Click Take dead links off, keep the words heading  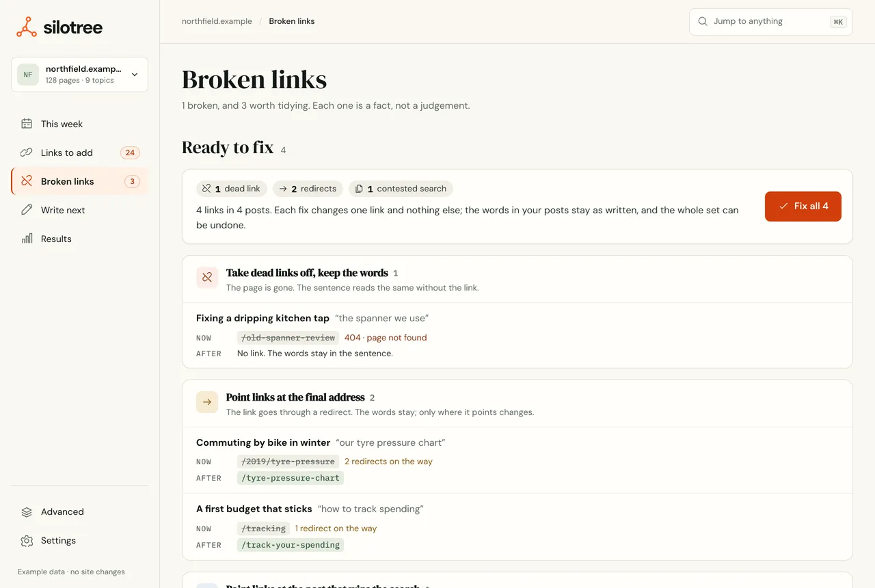click(x=307, y=273)
